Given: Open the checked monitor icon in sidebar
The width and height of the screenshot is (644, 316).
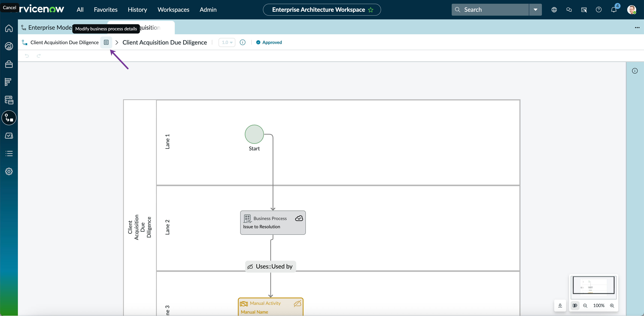Looking at the screenshot, I should click(x=9, y=136).
